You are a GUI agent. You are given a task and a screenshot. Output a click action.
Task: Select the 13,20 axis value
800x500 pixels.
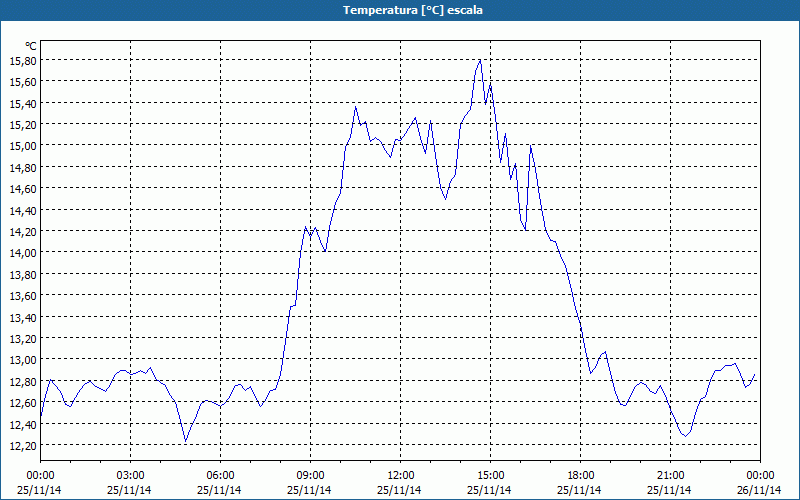tap(23, 338)
